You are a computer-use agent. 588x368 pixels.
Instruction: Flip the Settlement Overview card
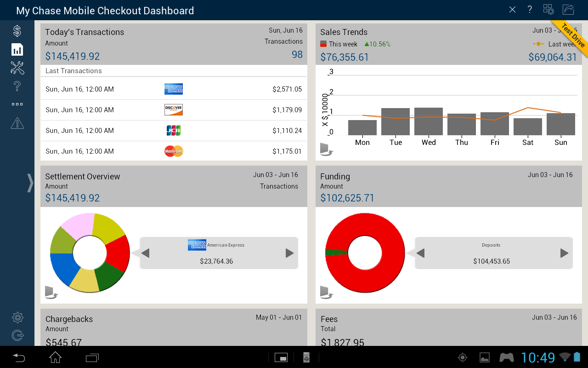pyautogui.click(x=51, y=293)
